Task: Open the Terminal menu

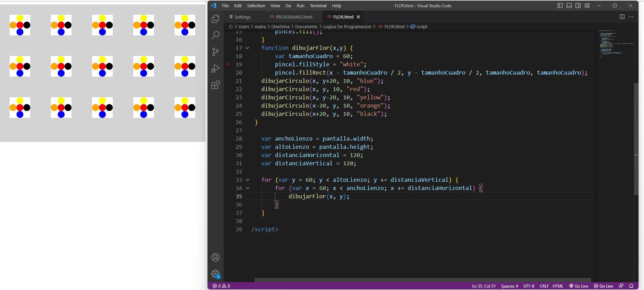Action: click(x=318, y=5)
